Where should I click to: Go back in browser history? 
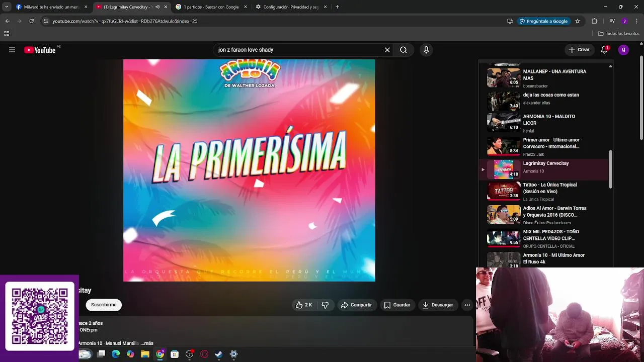click(x=7, y=21)
